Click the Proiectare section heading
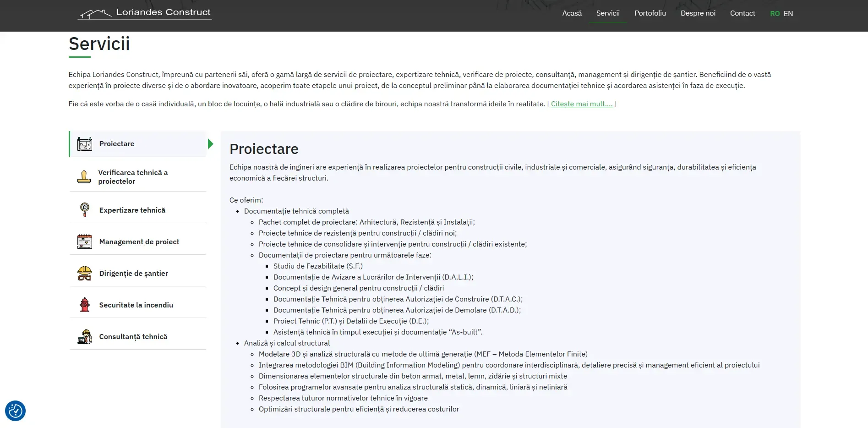Image resolution: width=868 pixels, height=428 pixels. click(264, 149)
